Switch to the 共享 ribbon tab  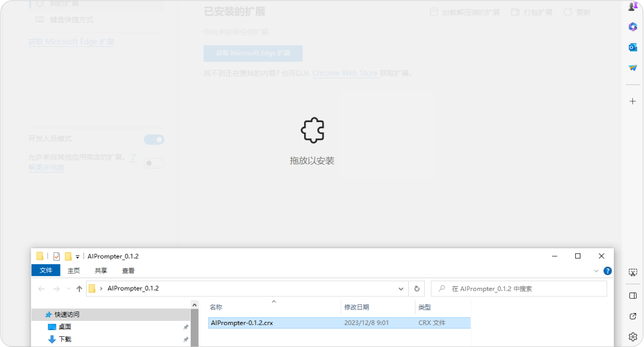(101, 270)
